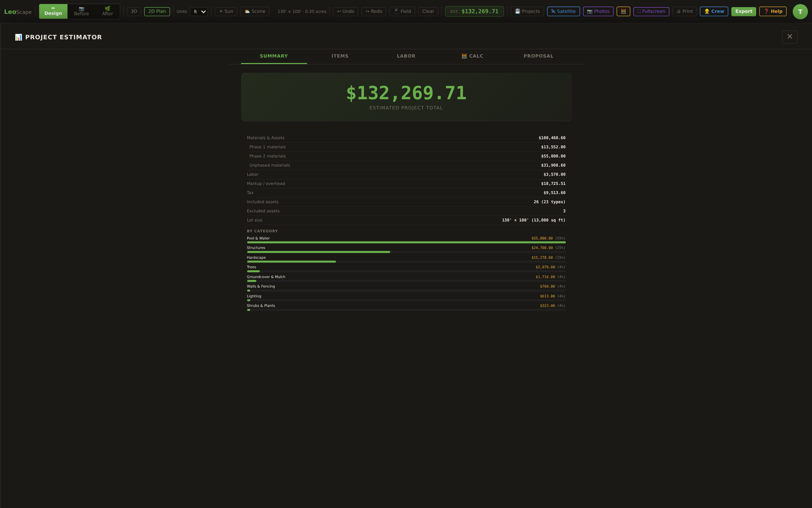Viewport: 812px width, 508px height.
Task: Click Phase 1 materials row
Action: pos(406,147)
